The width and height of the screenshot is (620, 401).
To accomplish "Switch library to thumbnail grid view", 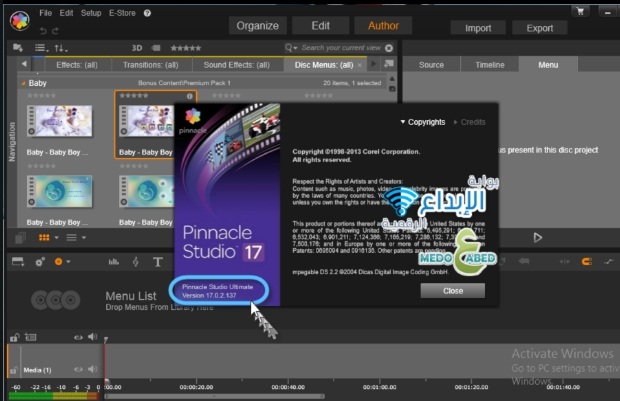I will click(x=44, y=238).
